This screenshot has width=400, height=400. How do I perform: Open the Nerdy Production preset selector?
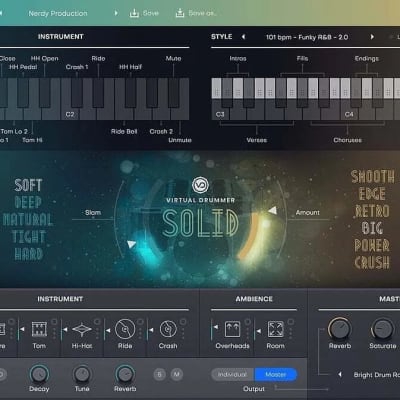[x=58, y=13]
